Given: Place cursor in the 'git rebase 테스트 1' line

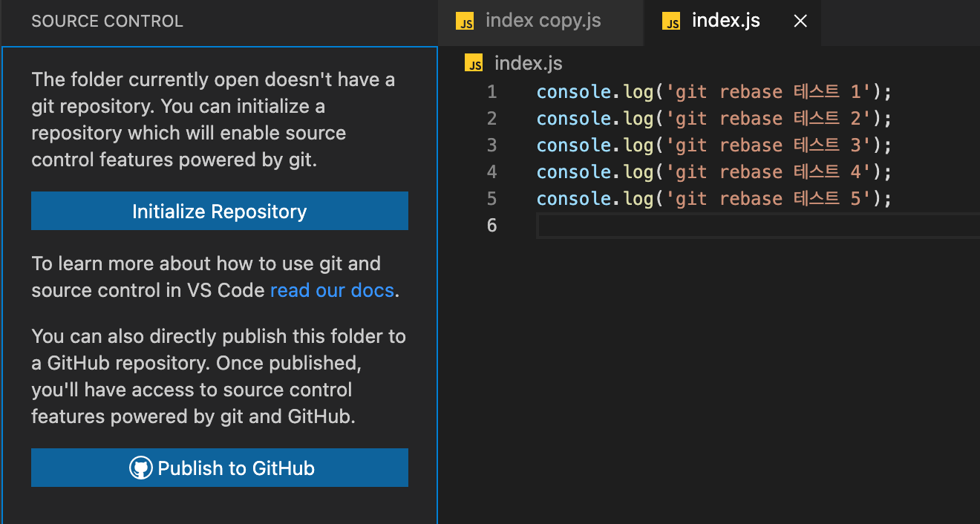Looking at the screenshot, I should point(713,92).
